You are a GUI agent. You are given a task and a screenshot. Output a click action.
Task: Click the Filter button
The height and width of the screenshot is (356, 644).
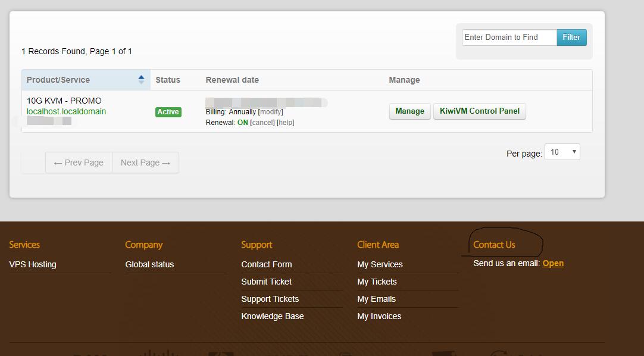tap(571, 38)
